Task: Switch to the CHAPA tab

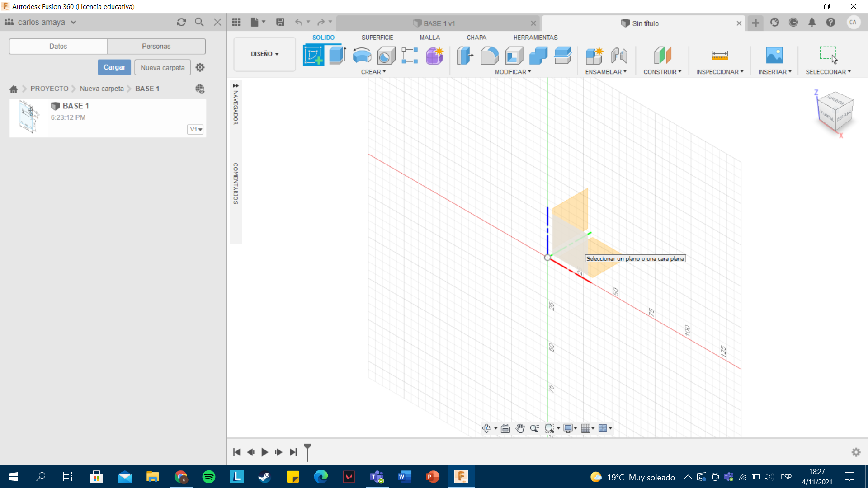Action: click(x=476, y=38)
